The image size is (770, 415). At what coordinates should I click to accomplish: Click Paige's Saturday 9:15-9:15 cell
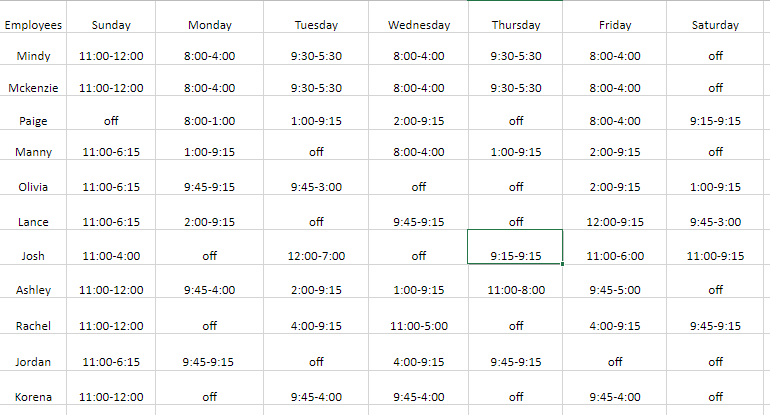(715, 113)
